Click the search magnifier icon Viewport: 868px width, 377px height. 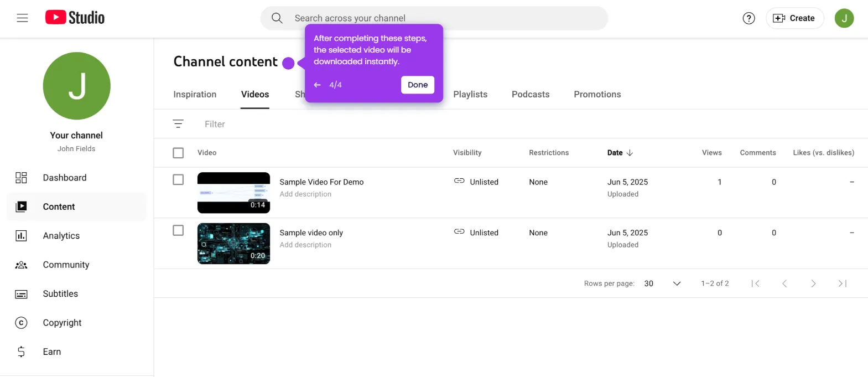coord(277,18)
